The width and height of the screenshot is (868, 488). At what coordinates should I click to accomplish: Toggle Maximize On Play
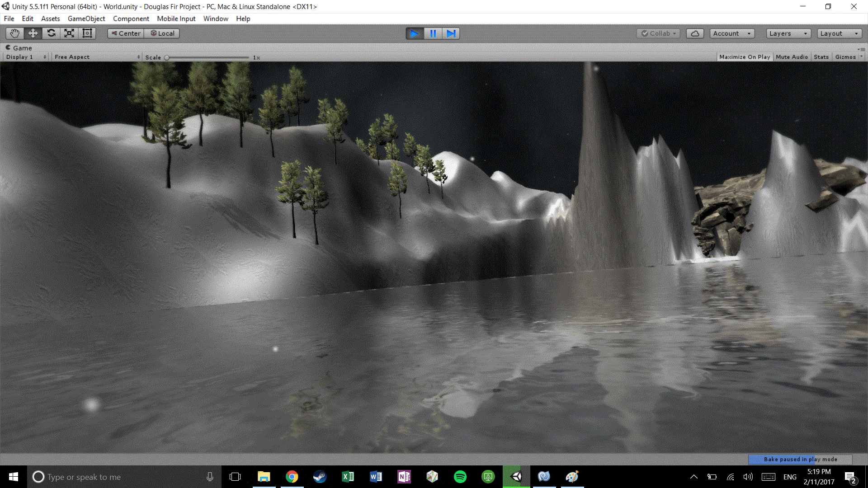point(744,57)
